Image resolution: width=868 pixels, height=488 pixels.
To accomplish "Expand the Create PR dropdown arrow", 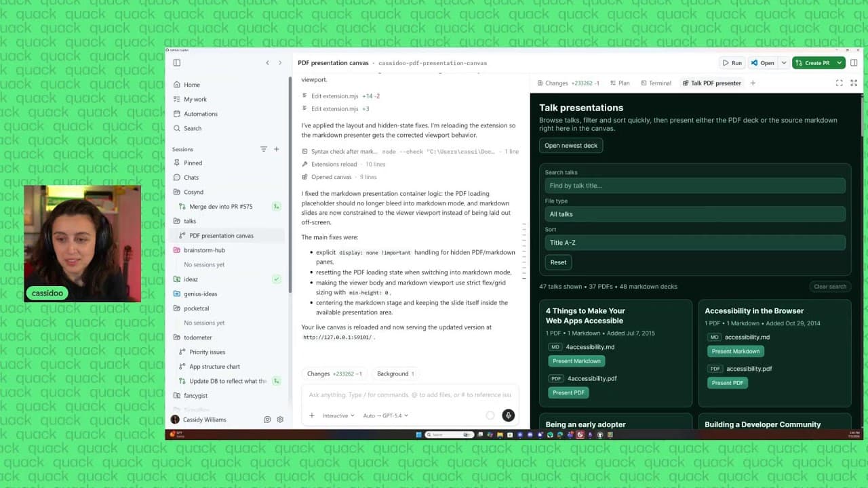I will (840, 63).
